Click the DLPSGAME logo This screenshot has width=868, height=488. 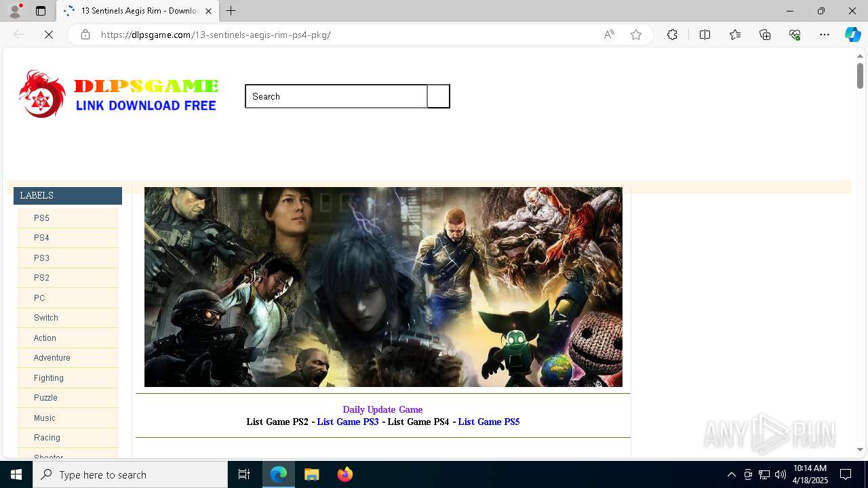click(x=119, y=94)
